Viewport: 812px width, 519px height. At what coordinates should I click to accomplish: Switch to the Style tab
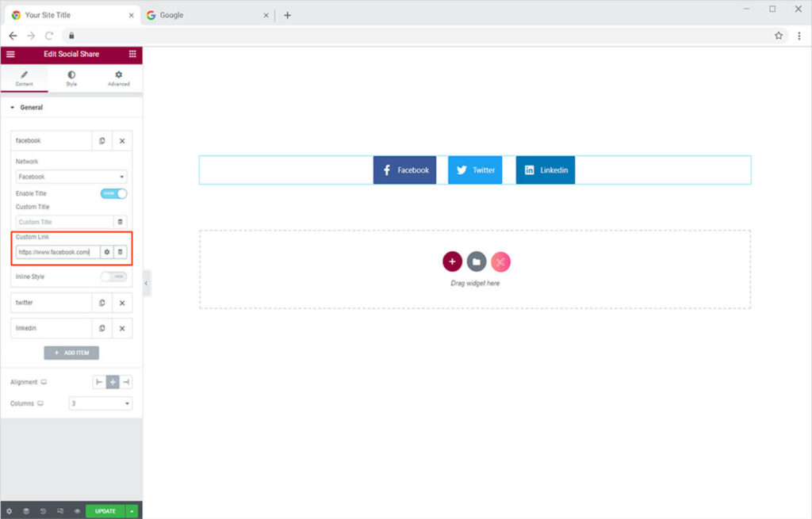click(71, 78)
